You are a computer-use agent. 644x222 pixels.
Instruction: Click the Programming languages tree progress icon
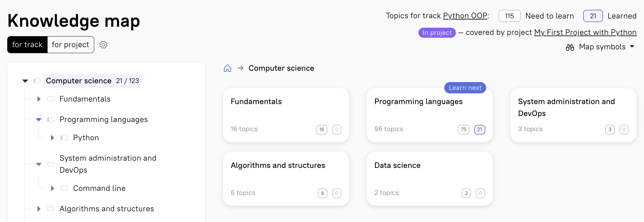pyautogui.click(x=51, y=119)
